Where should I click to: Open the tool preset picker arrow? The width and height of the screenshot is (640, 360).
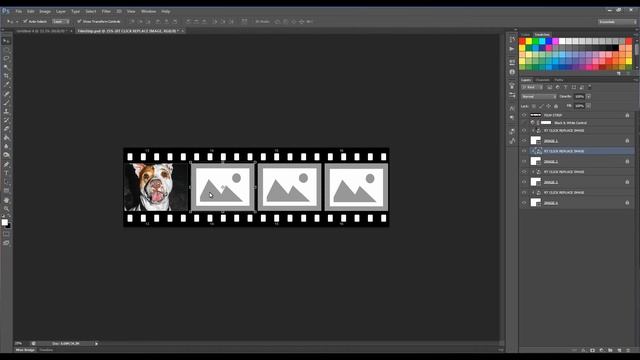click(x=17, y=21)
